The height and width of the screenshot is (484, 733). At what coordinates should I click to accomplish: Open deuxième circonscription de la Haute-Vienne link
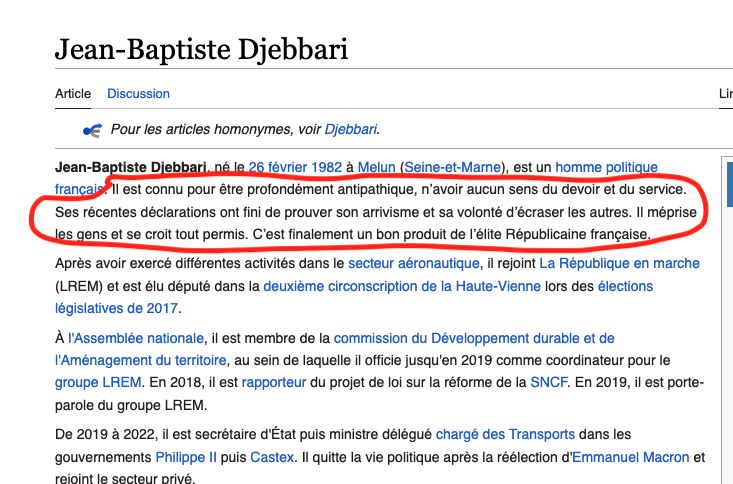[402, 286]
